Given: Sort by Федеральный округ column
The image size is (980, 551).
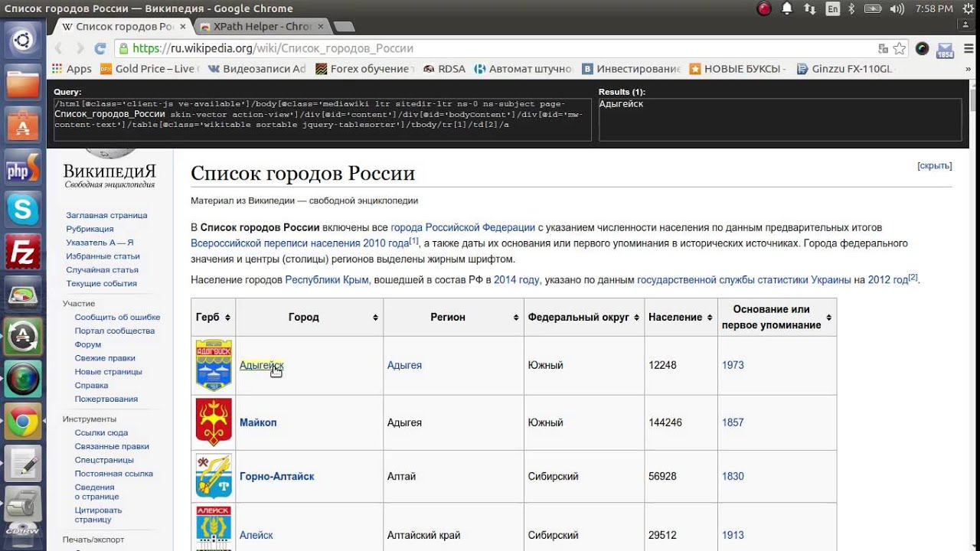Looking at the screenshot, I should (x=583, y=317).
